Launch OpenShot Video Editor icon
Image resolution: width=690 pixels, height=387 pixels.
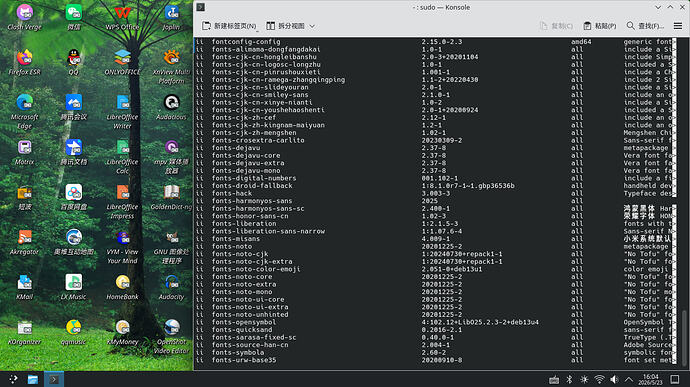[171, 327]
